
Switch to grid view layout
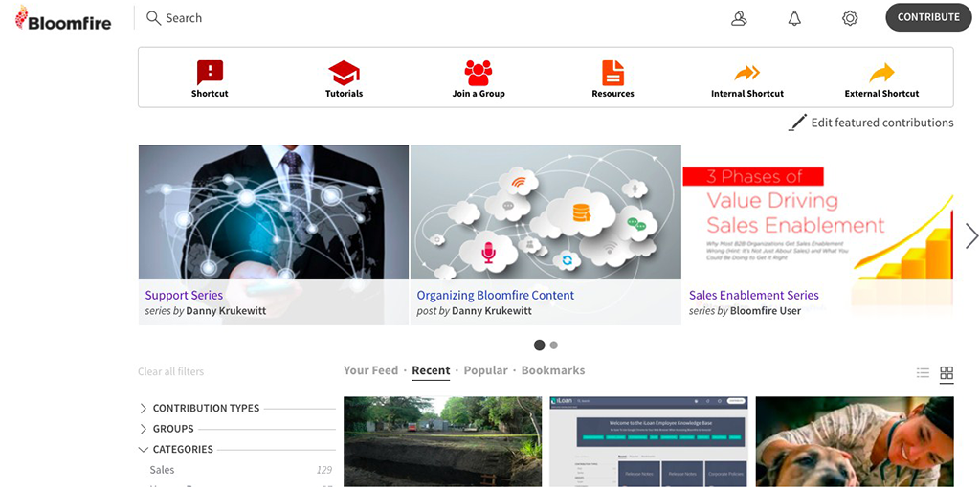coord(947,373)
